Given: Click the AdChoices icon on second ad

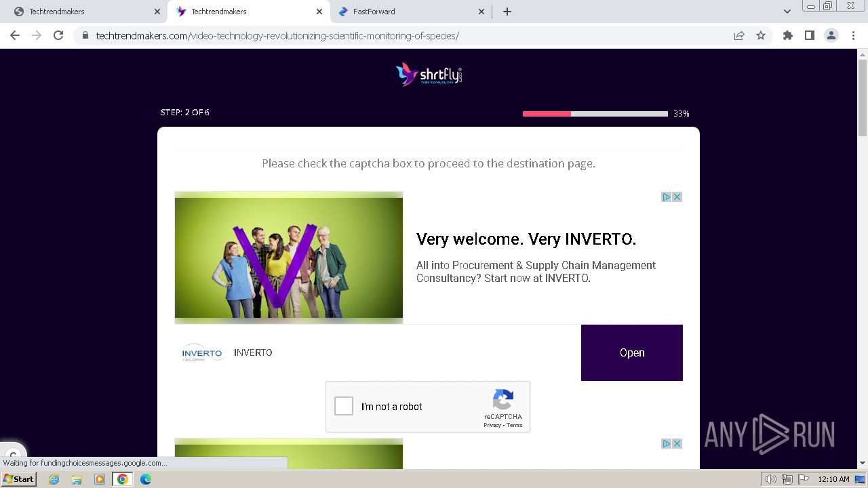Looking at the screenshot, I should (667, 443).
